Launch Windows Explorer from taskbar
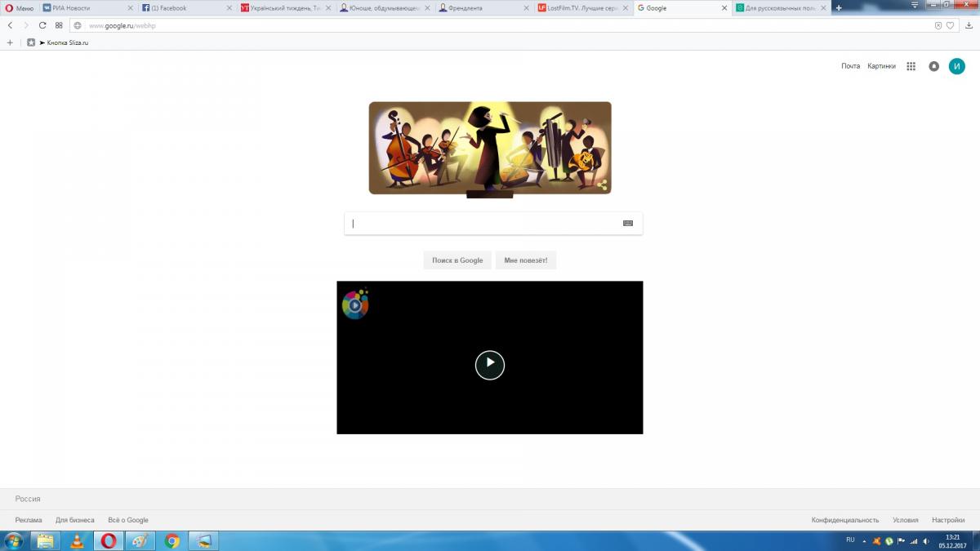Viewport: 980px width, 551px height. pyautogui.click(x=45, y=540)
